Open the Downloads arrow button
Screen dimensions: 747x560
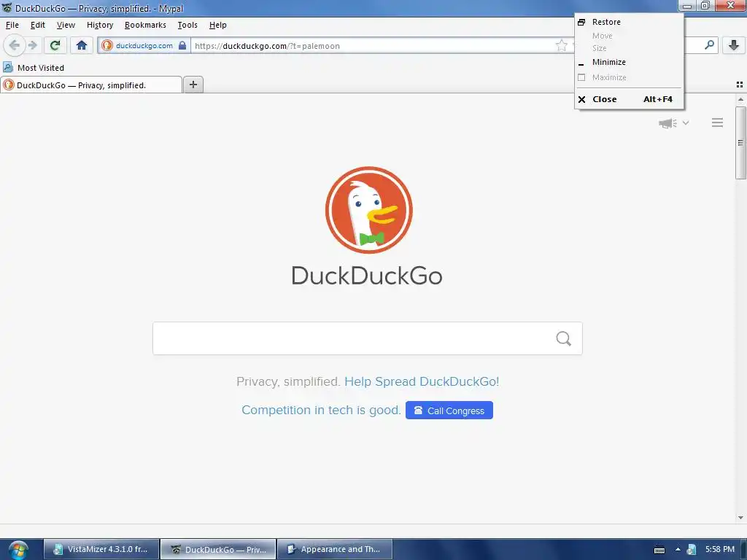point(734,45)
